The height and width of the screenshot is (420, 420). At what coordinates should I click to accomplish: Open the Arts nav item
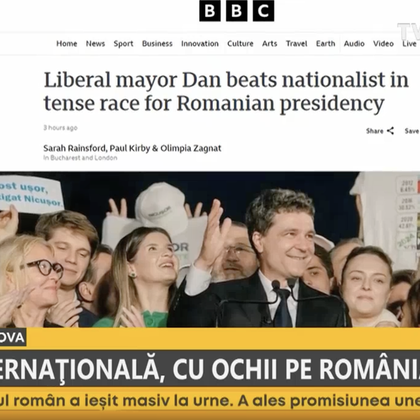tap(270, 44)
